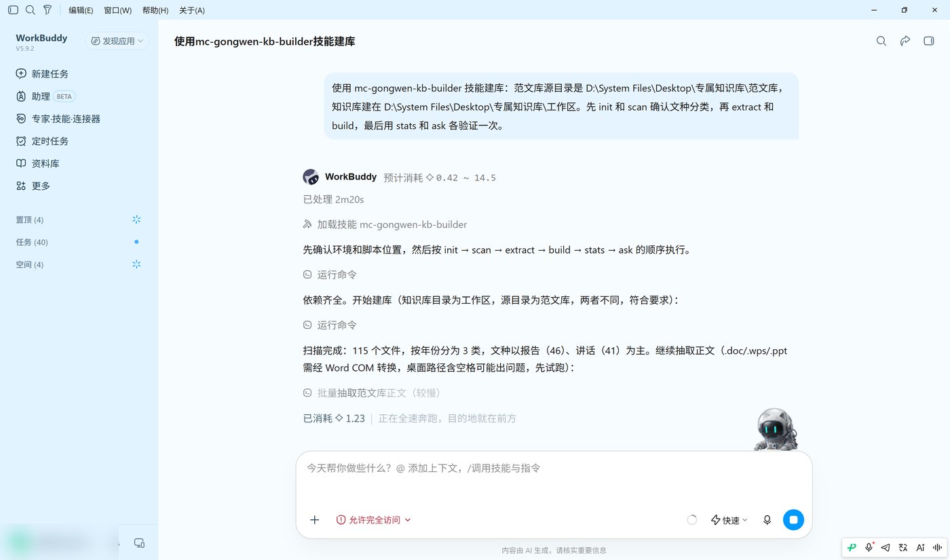Expand the 批量抽取范文库正文 step
This screenshot has height=560, width=950.
(373, 393)
